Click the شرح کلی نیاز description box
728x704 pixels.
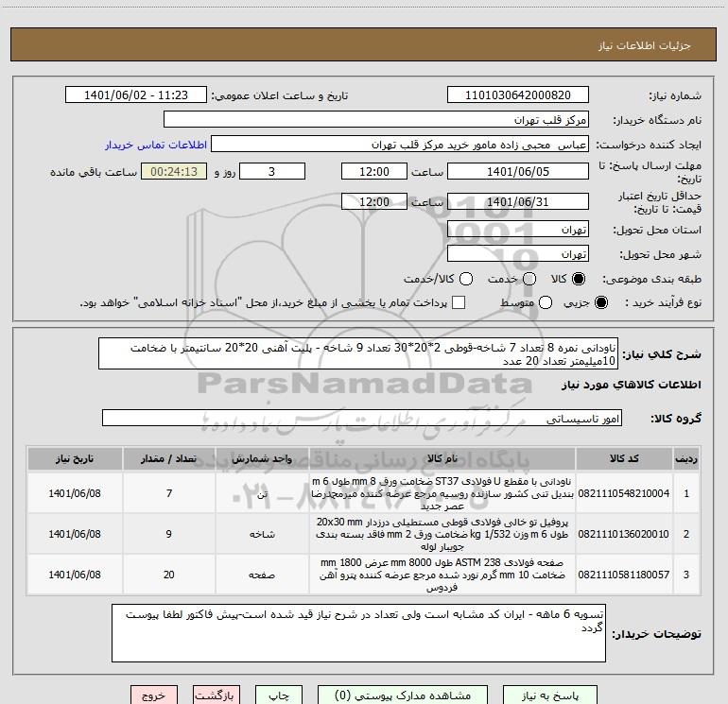pos(358,353)
